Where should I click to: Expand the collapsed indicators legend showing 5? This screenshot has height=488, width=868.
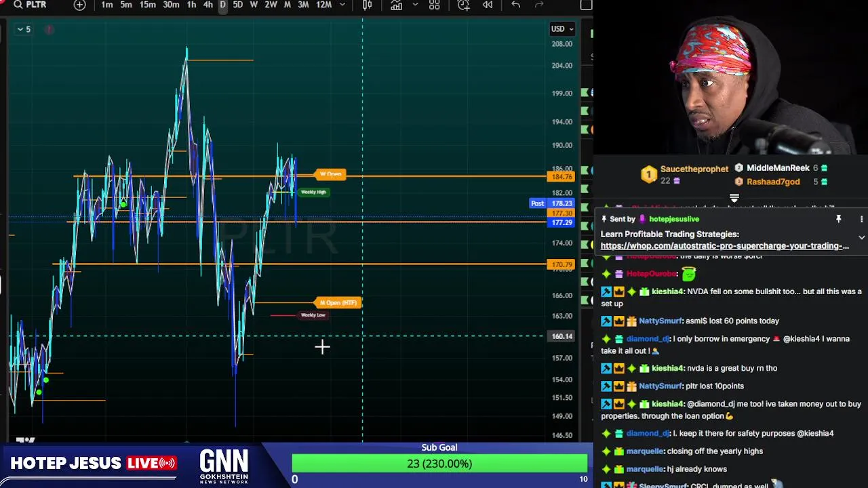(23, 29)
